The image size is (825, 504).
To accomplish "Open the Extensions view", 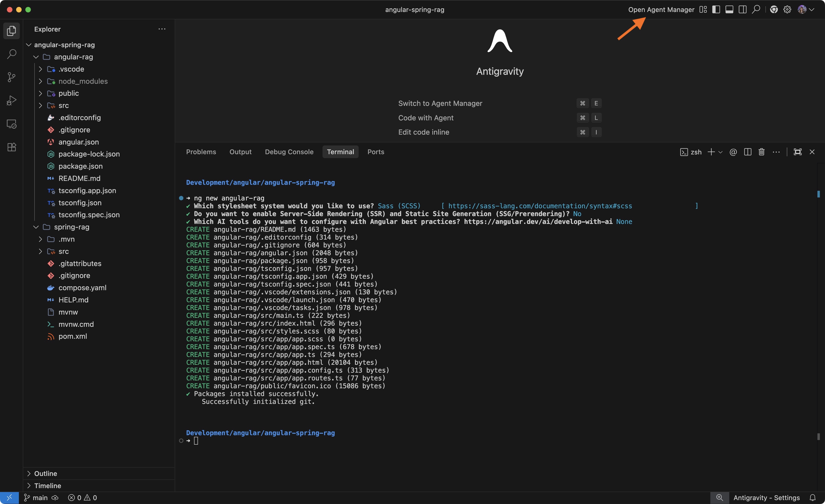I will [12, 147].
